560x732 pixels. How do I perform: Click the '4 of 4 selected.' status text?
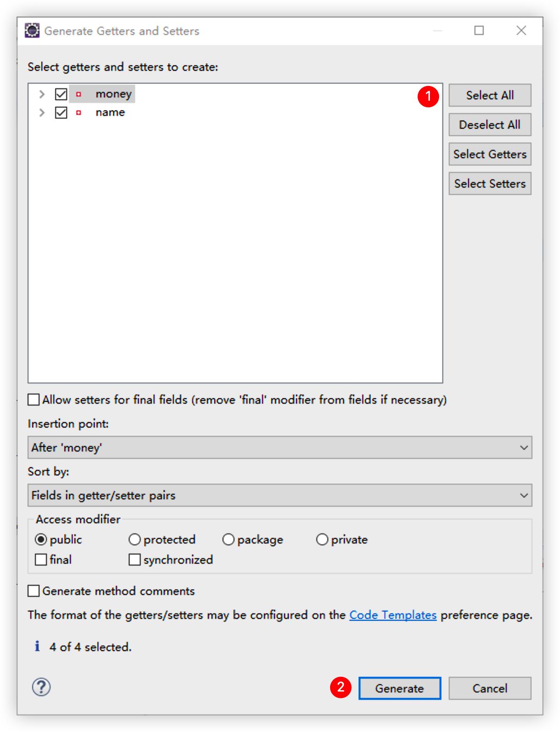91,647
